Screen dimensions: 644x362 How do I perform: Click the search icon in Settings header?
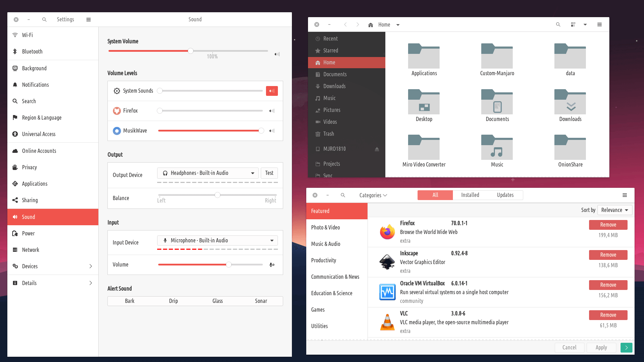44,20
